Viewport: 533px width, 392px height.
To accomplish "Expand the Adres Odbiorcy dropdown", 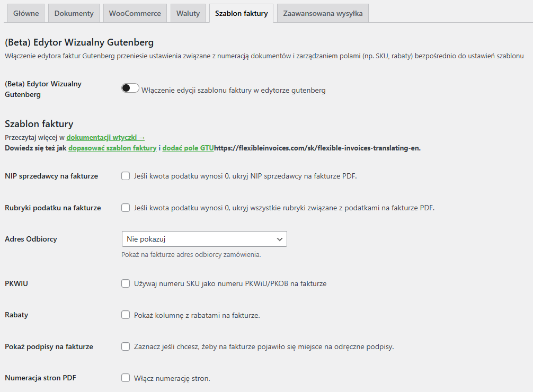I will click(204, 239).
